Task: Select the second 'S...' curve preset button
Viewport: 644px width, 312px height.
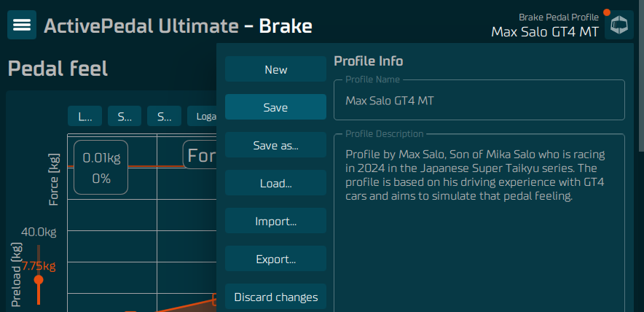Action: 165,116
